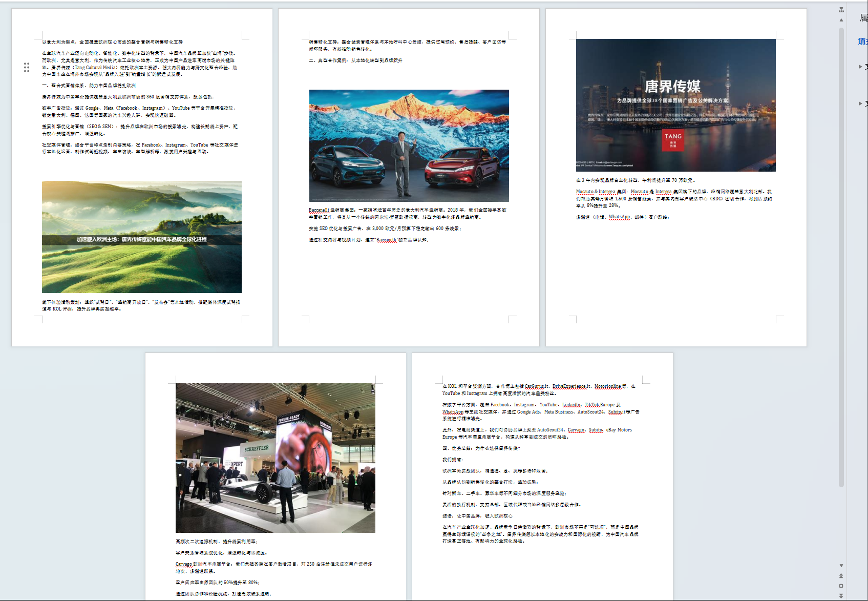Click the Carvago paragraph on page four
Viewport: 868px width, 601px height.
[274, 568]
